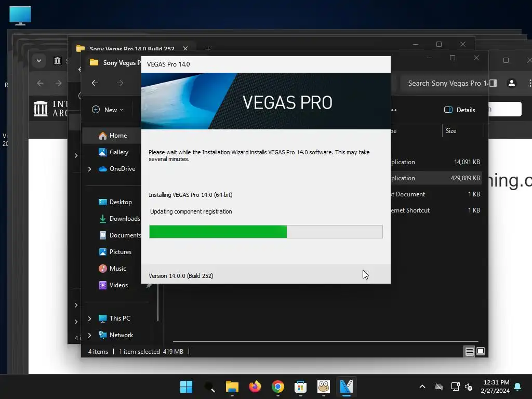Open taskbar Search magnifier
Viewport: 532px width, 399px height.
point(209,387)
